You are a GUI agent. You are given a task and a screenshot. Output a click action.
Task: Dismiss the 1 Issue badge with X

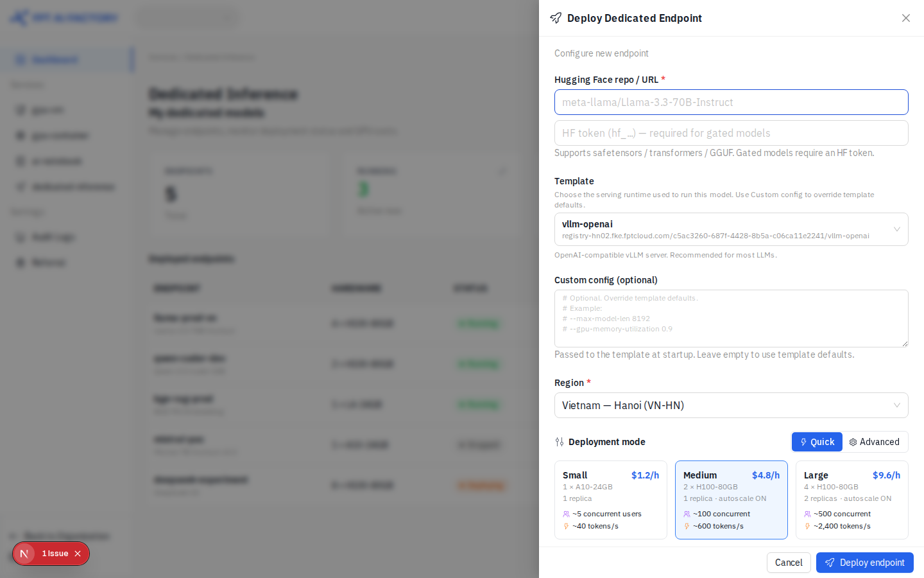click(x=78, y=554)
